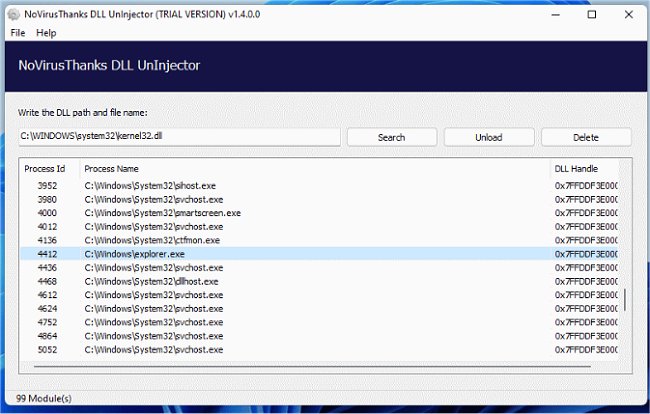Click DLL handle value of sihost.exe row
This screenshot has width=650, height=414.
[x=586, y=186]
